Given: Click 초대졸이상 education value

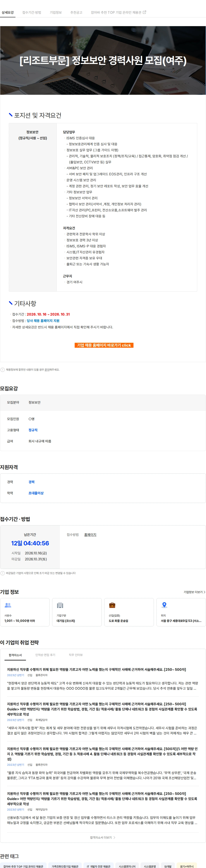Looking at the screenshot, I should pos(36,493).
